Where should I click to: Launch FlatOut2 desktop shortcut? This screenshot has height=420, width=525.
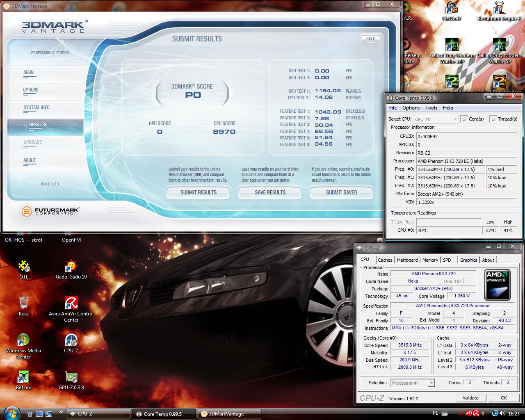tap(452, 11)
